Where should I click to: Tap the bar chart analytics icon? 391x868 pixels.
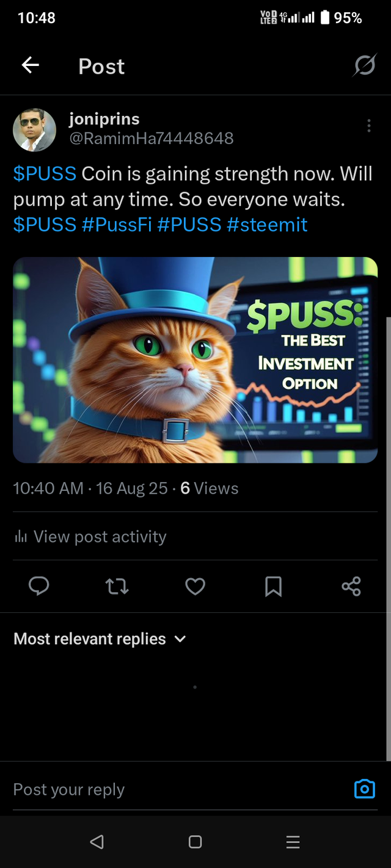[x=21, y=537]
